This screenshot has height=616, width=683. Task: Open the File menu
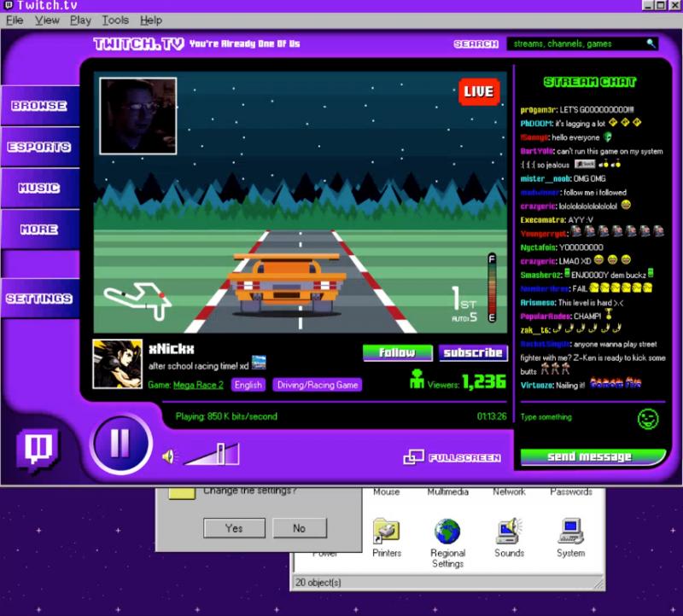point(15,20)
